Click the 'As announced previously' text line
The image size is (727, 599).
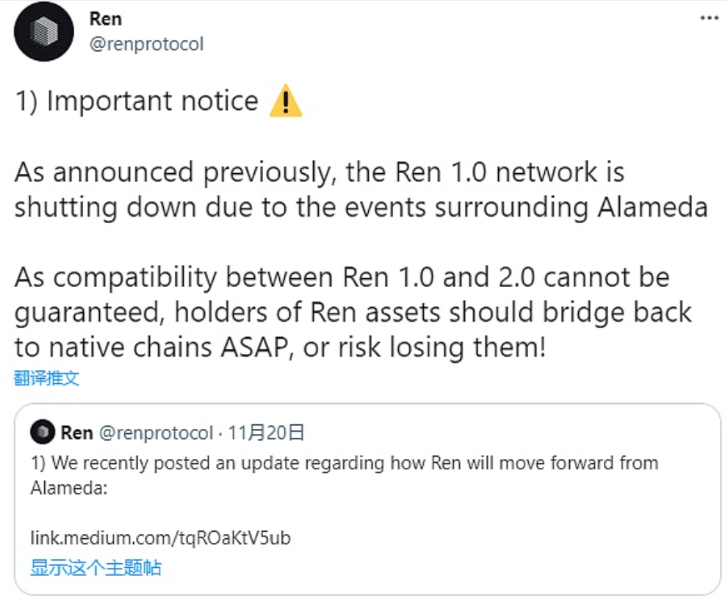(319, 172)
